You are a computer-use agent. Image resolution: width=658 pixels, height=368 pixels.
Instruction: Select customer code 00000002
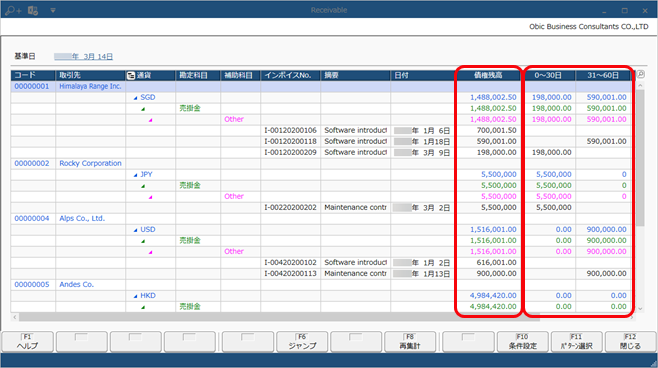pos(31,163)
